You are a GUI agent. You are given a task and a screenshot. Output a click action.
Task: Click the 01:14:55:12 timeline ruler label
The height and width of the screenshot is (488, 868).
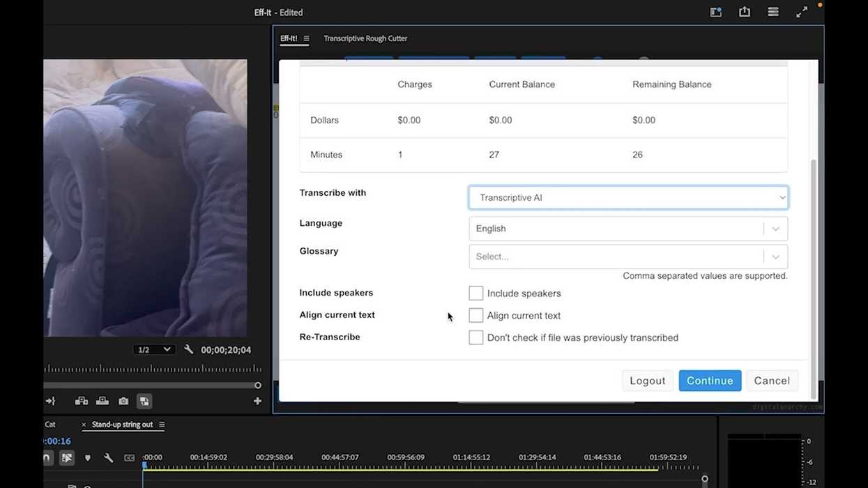(471, 457)
